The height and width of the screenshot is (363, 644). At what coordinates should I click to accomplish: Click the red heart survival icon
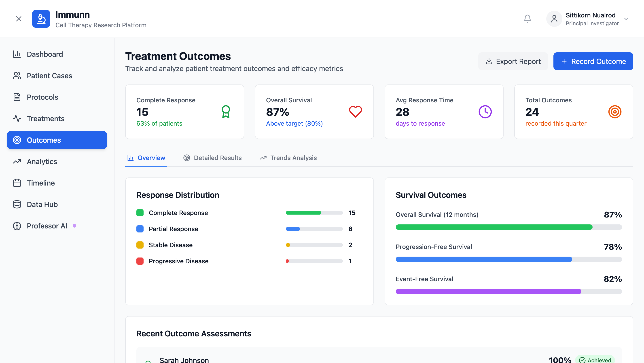click(x=355, y=112)
